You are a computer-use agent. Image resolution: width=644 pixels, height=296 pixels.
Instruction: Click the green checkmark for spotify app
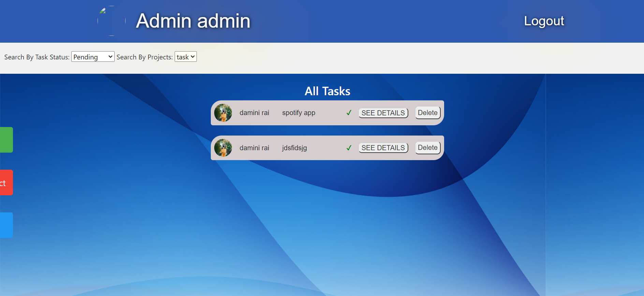pos(349,113)
